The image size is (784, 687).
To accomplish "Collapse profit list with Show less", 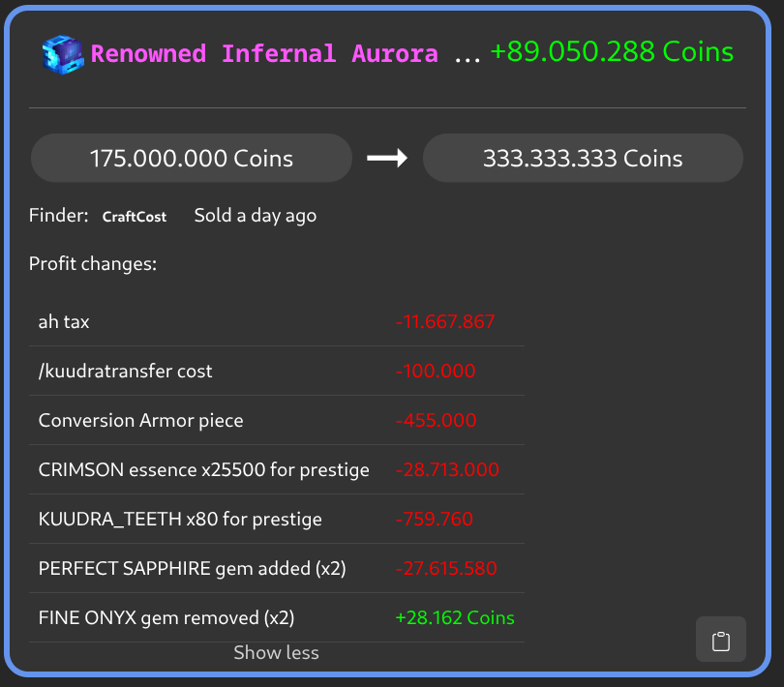I will (x=276, y=653).
